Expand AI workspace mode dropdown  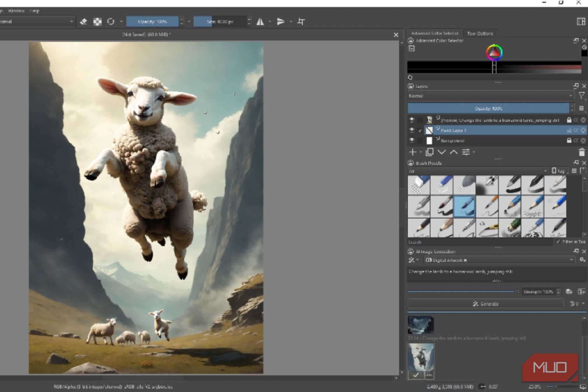[413, 260]
